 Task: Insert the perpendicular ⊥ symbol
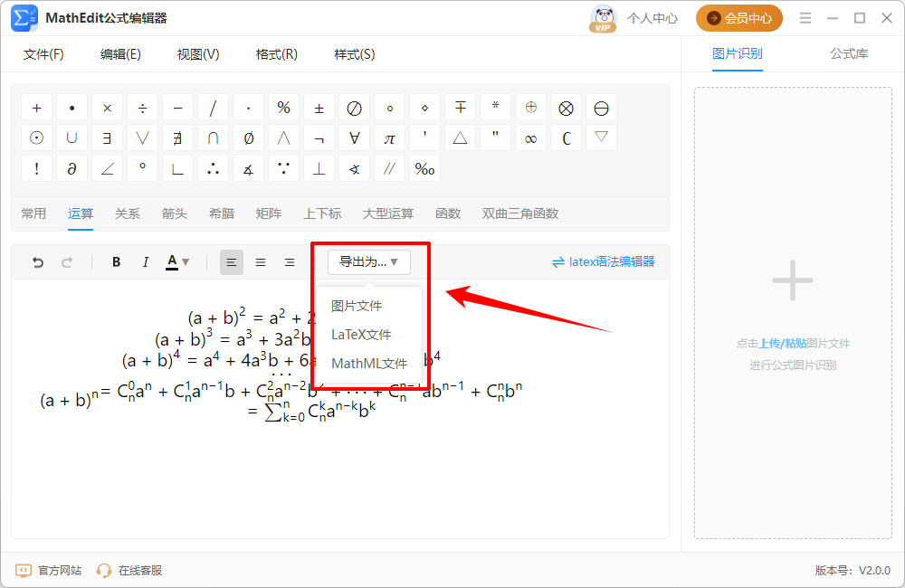[x=319, y=169]
